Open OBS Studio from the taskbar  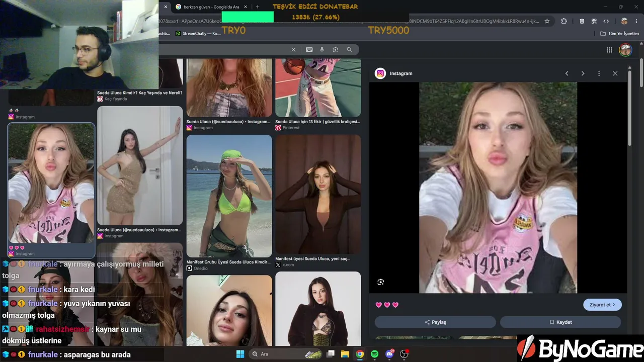point(404,354)
